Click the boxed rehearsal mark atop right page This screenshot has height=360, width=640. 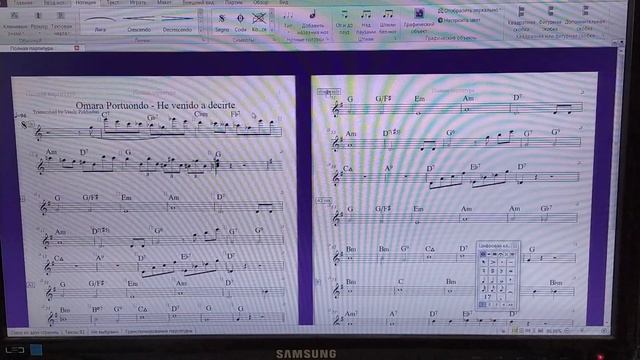[x=328, y=92]
